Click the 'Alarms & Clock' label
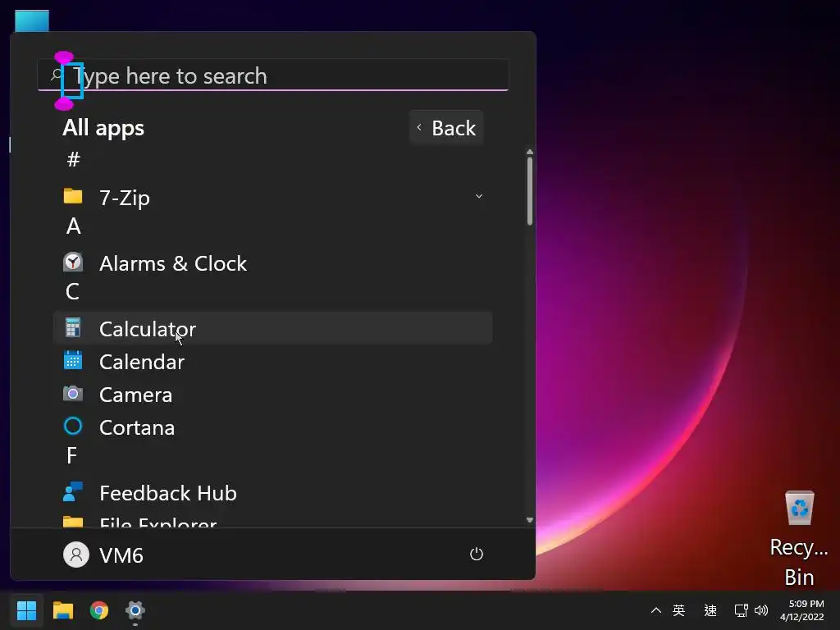Screen dimensions: 840x630 (x=173, y=263)
